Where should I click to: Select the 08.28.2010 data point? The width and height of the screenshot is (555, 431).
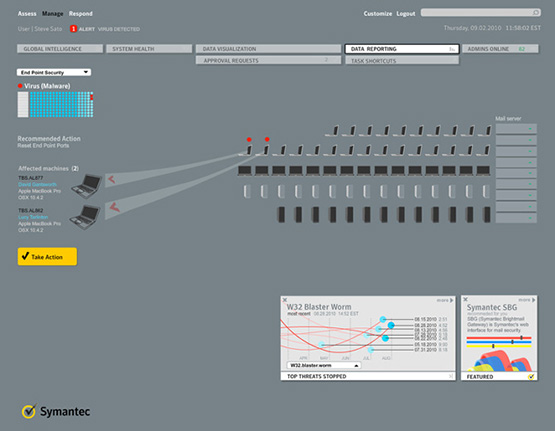pos(391,325)
